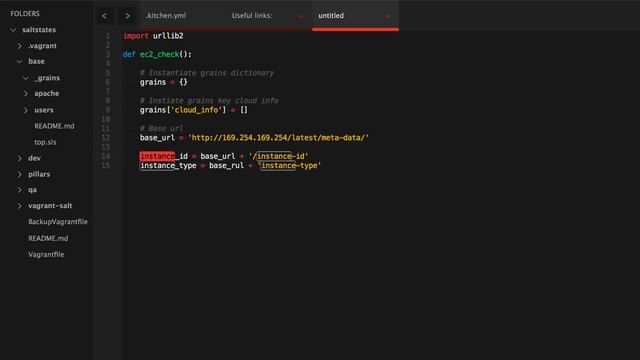Click the highlighted 'instance' on line 14
Image resolution: width=640 pixels, height=360 pixels.
pos(157,156)
